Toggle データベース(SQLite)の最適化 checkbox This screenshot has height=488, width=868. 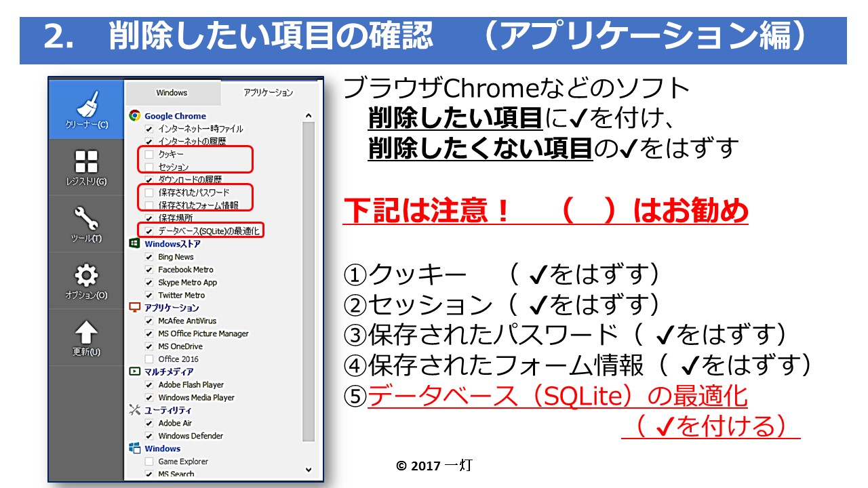(149, 231)
